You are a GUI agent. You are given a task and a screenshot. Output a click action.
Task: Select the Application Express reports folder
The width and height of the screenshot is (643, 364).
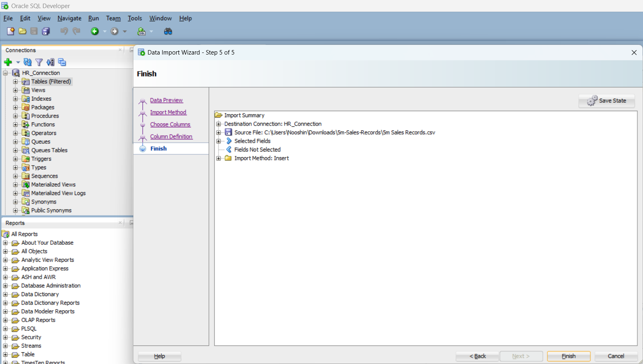45,269
